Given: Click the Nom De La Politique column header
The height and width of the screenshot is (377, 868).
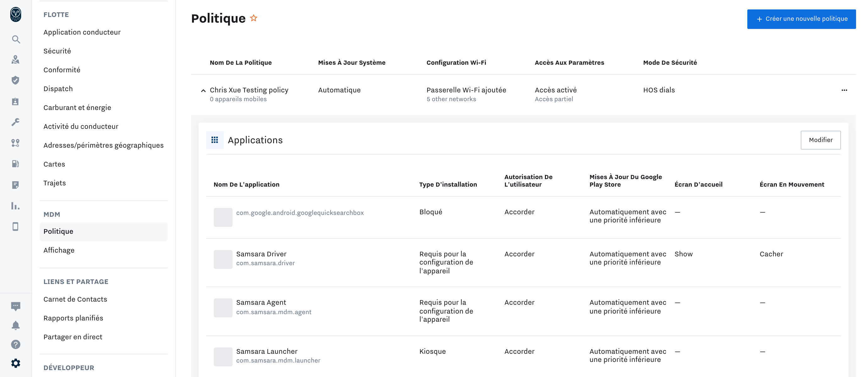Looking at the screenshot, I should (x=241, y=63).
